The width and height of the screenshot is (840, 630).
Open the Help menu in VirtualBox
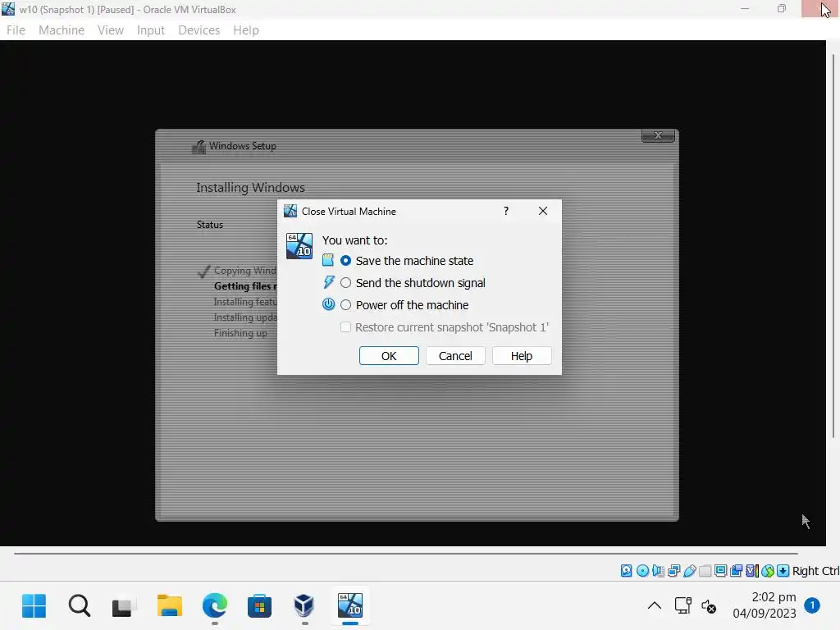[x=246, y=30]
